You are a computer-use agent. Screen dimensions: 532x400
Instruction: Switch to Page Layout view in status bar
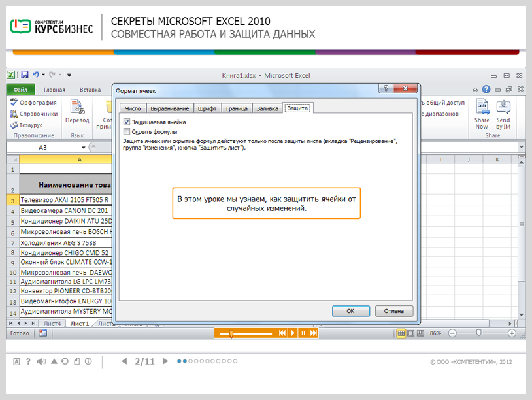[x=411, y=333]
